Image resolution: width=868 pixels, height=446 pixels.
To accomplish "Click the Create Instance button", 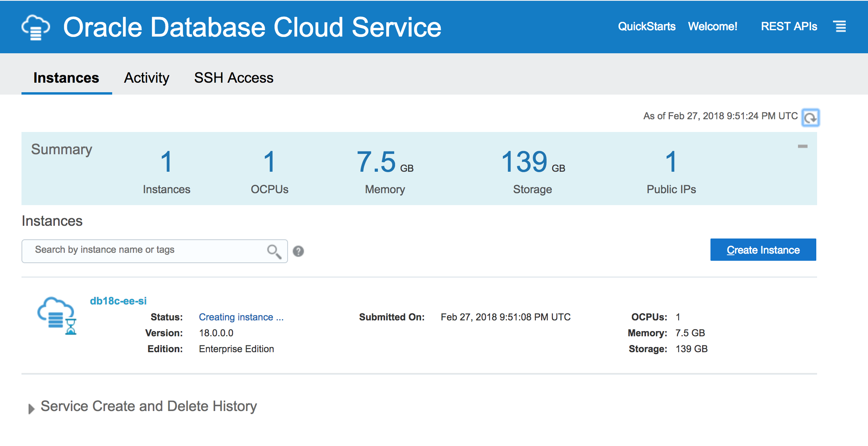I will (x=763, y=250).
